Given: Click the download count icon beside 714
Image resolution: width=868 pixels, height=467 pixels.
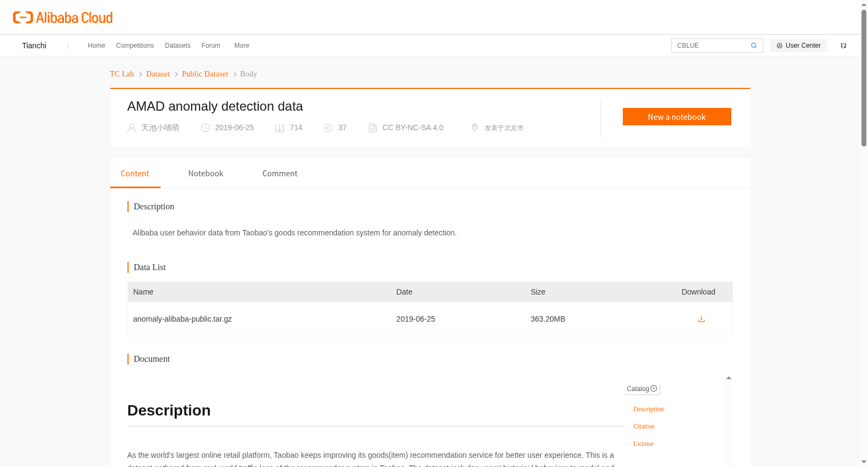Looking at the screenshot, I should (279, 128).
